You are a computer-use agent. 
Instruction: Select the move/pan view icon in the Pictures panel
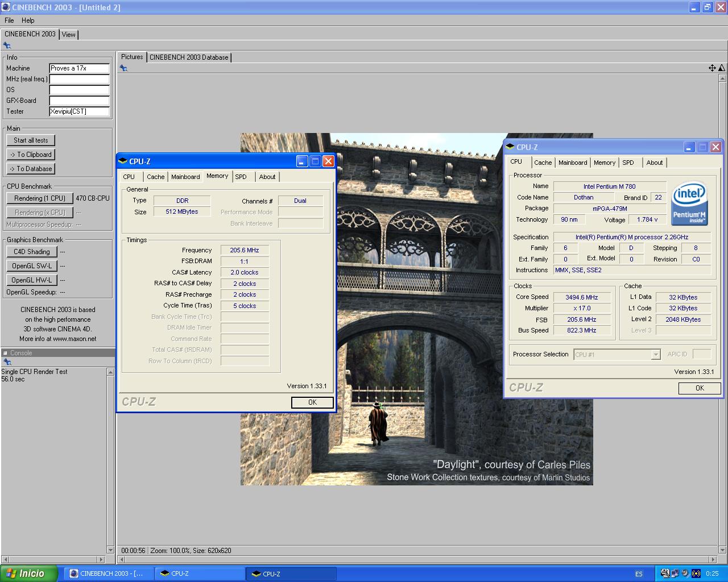712,68
